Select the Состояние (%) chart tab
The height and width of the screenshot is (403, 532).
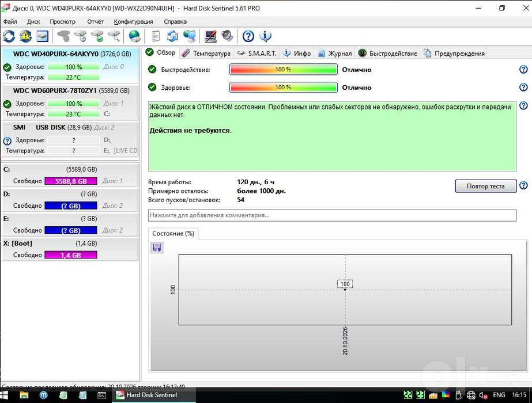[173, 233]
